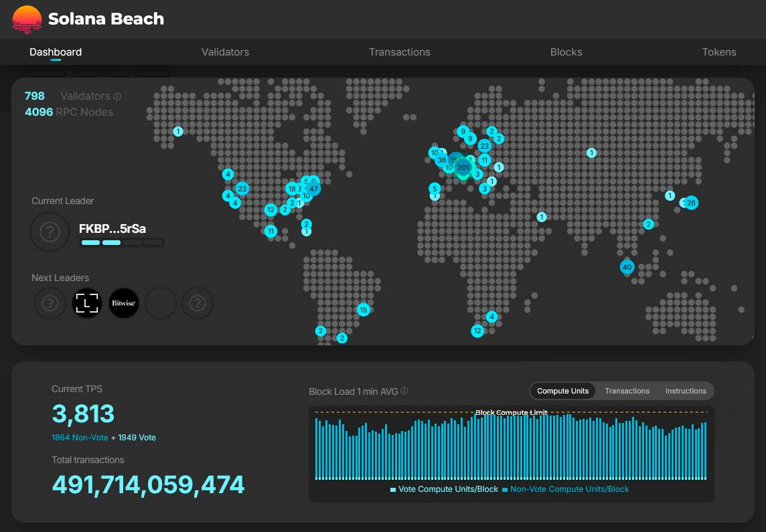Click the 4096 RPC Nodes count

click(39, 112)
